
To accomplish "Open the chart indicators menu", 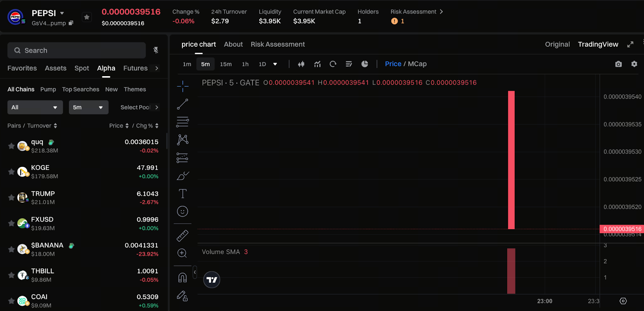I will click(318, 64).
